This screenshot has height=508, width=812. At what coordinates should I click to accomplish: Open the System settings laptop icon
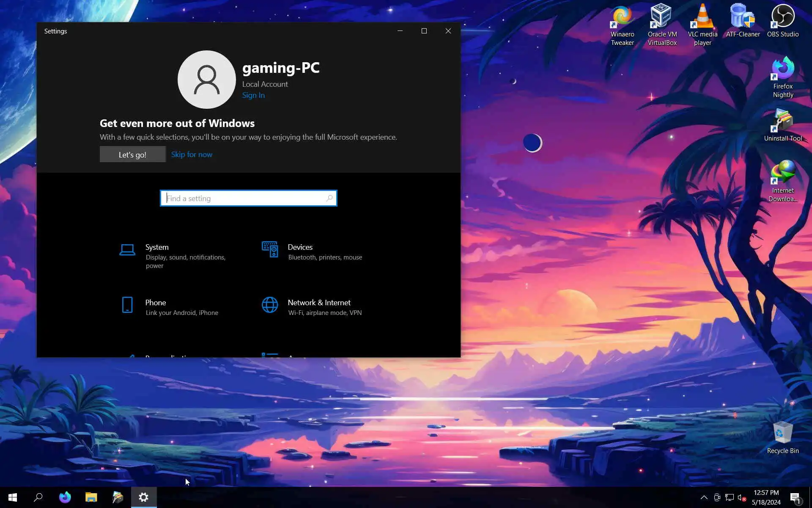pyautogui.click(x=127, y=250)
